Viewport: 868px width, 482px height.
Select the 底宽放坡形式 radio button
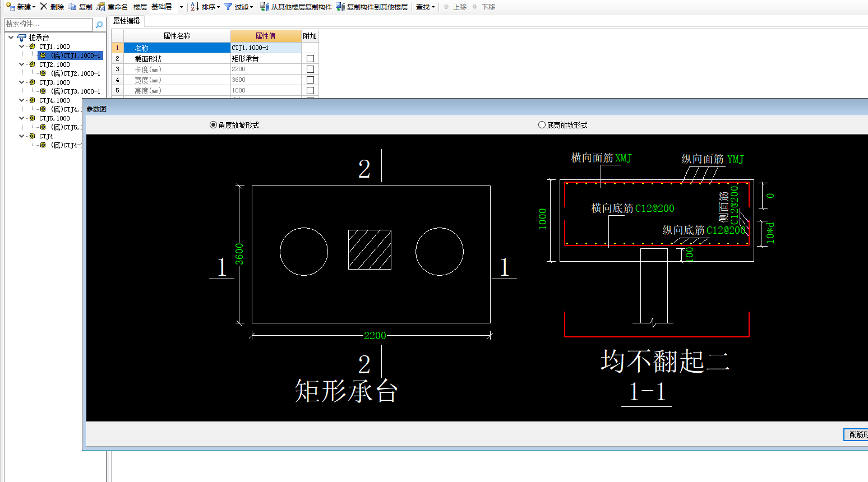[x=542, y=125]
